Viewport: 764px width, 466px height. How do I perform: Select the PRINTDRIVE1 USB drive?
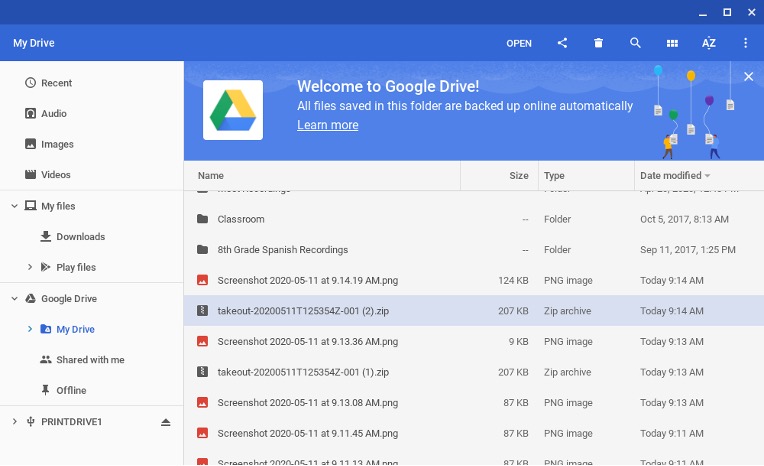(71, 422)
